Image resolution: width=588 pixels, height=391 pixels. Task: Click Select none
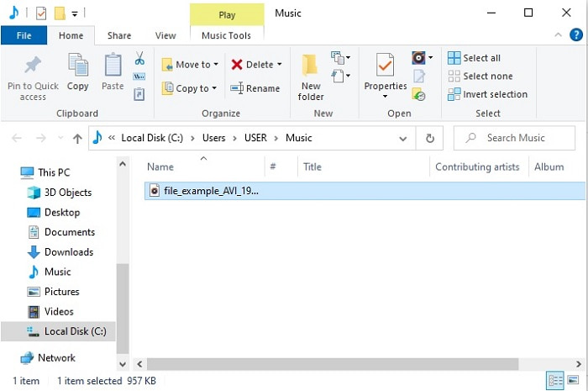tap(480, 77)
